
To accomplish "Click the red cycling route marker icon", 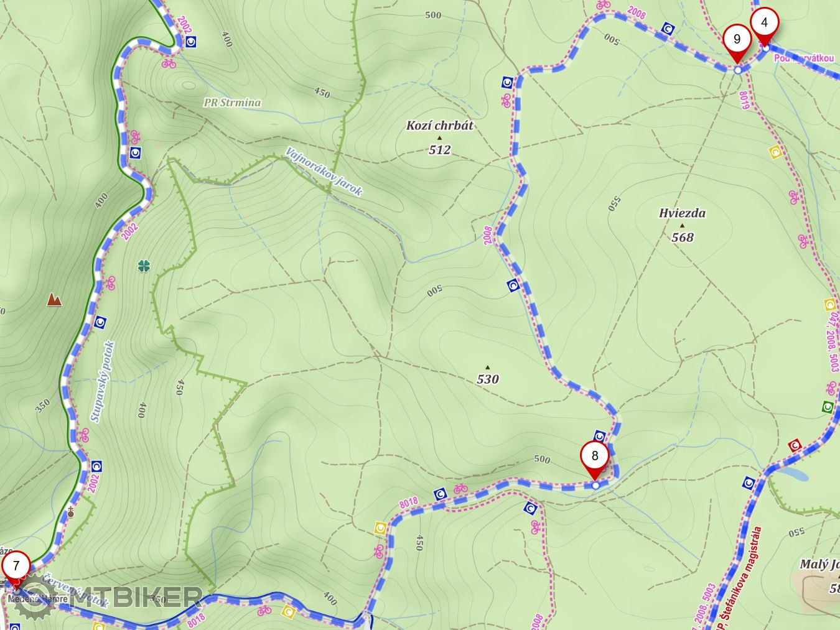I will click(794, 445).
